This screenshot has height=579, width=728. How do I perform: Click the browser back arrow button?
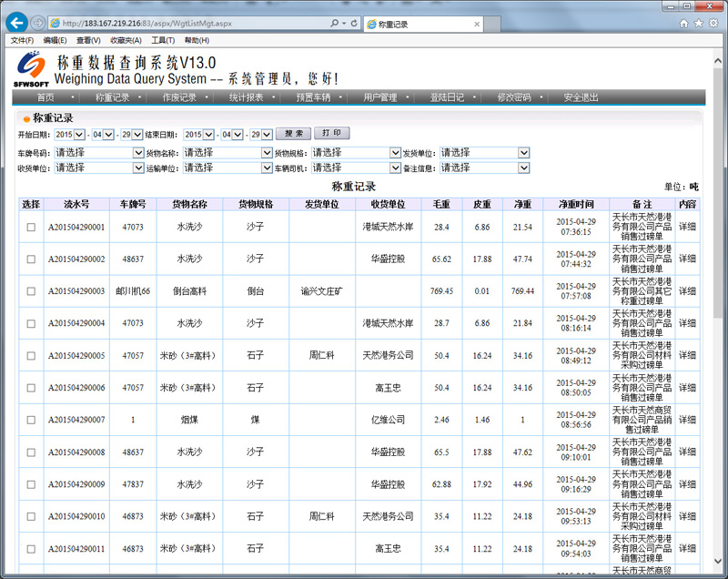(16, 23)
